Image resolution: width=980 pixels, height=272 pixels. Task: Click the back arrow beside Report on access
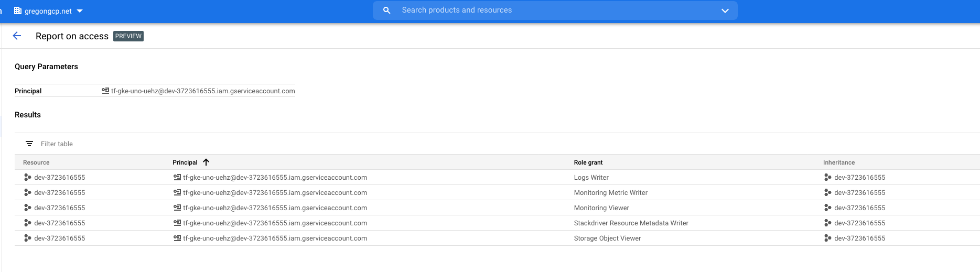[x=17, y=36]
